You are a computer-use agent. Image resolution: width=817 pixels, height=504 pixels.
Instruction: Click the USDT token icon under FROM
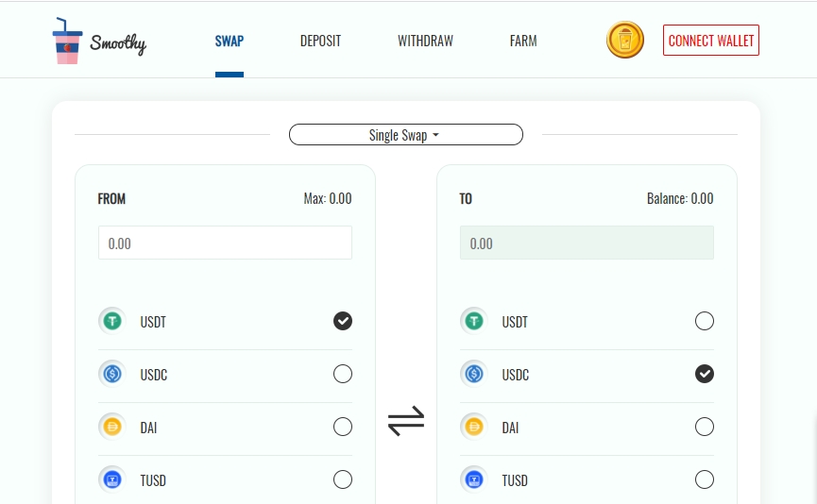112,321
